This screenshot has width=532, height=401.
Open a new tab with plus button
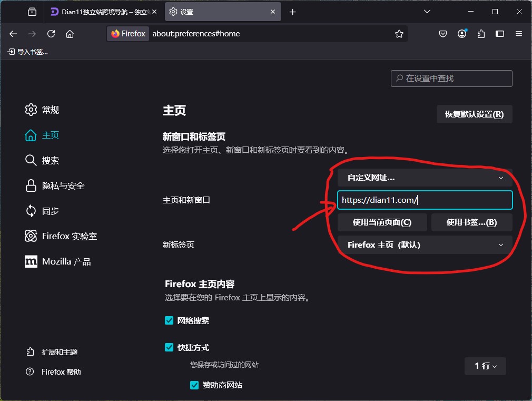coord(292,12)
